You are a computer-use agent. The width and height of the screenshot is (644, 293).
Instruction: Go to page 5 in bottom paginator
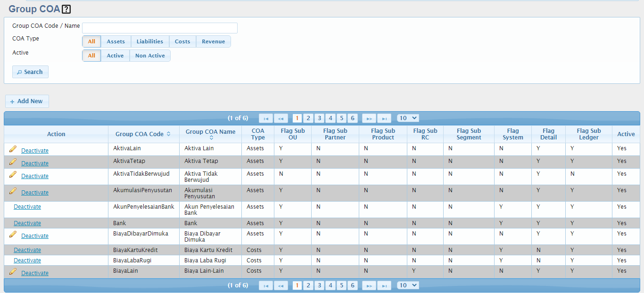pyautogui.click(x=342, y=285)
